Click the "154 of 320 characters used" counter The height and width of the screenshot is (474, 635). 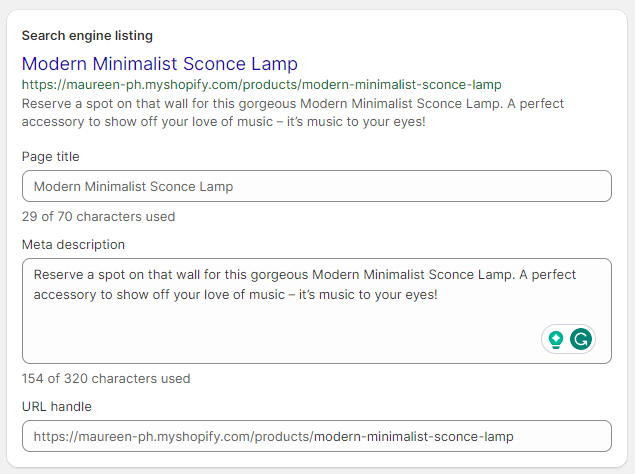(106, 378)
